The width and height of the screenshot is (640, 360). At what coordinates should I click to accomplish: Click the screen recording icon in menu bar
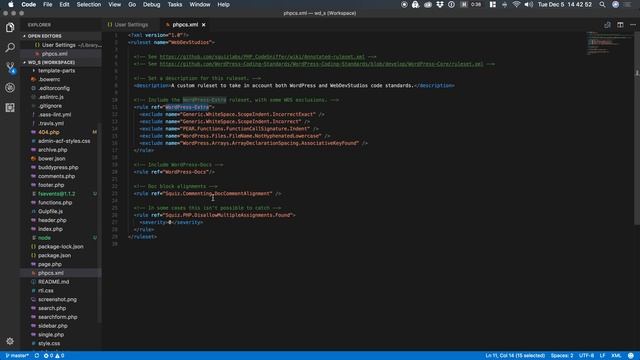pos(404,4)
